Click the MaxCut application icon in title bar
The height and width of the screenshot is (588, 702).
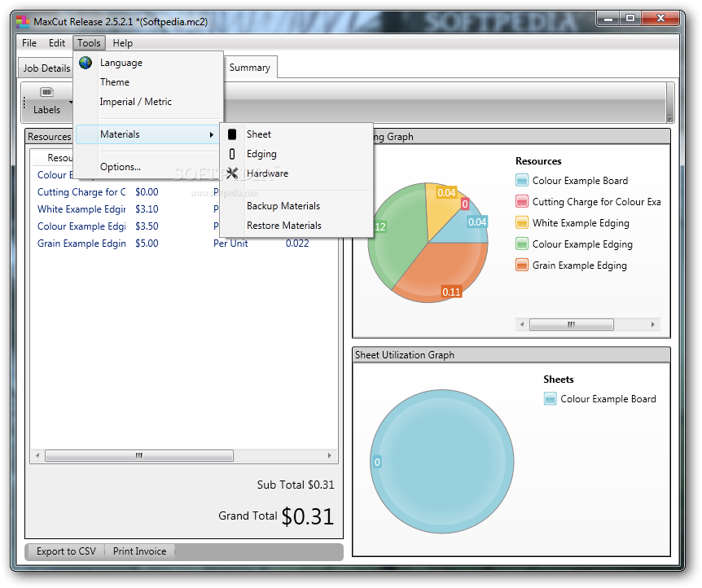pos(22,21)
